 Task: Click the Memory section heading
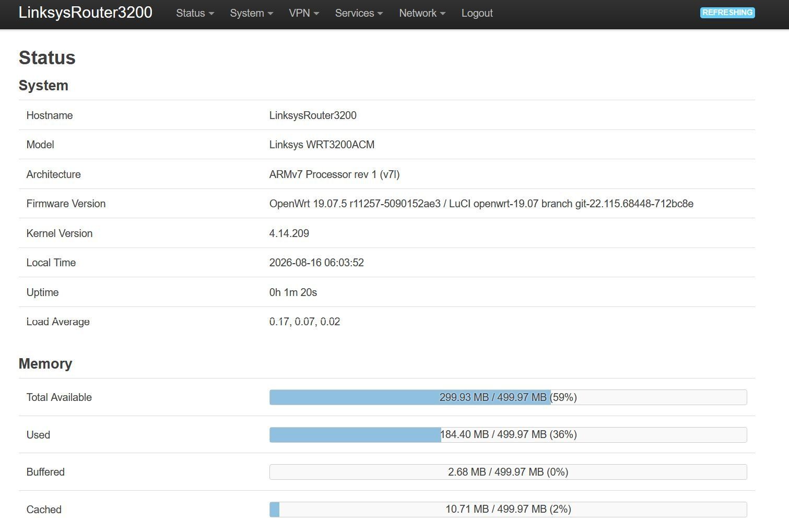[45, 363]
